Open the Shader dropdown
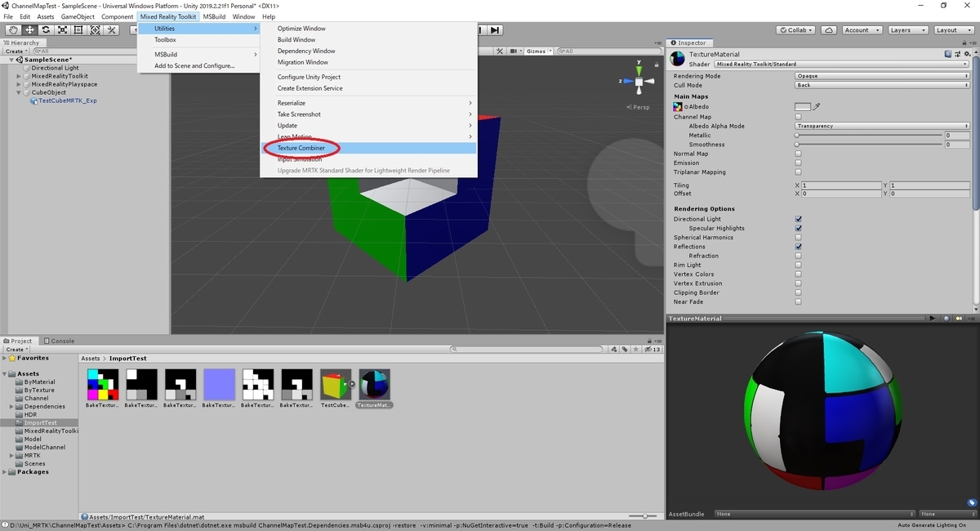 click(x=841, y=64)
